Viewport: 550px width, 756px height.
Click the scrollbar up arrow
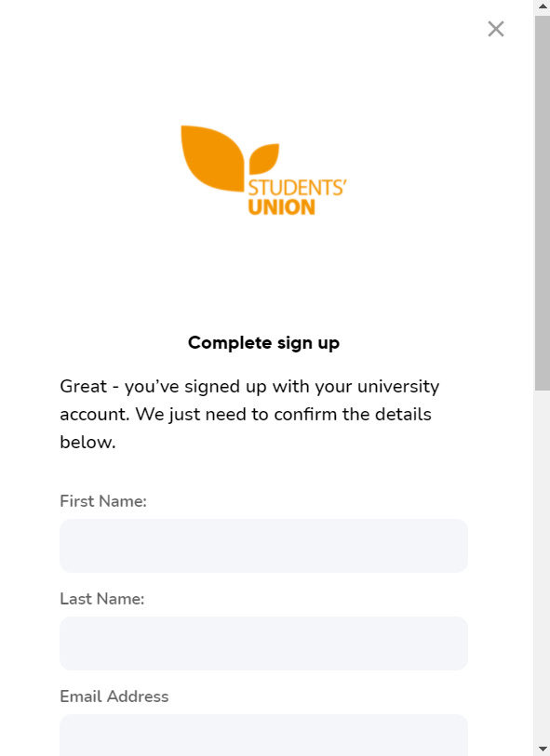point(541,7)
